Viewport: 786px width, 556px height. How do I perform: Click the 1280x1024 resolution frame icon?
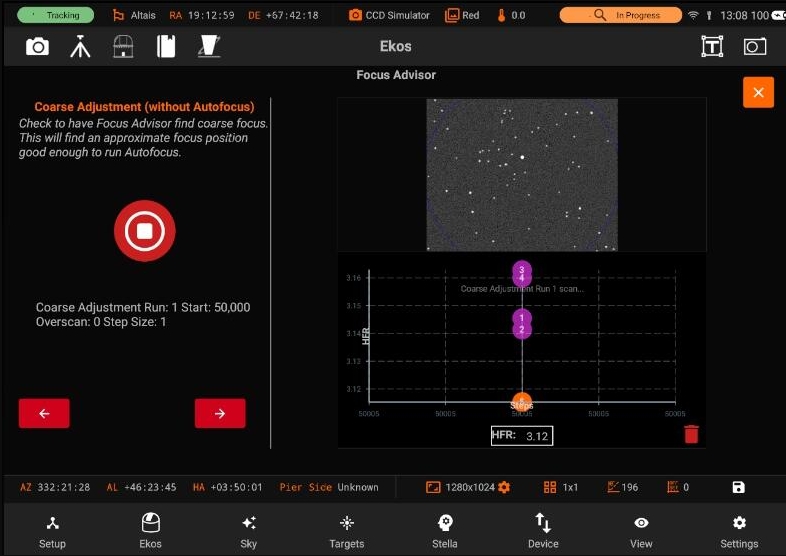(433, 487)
